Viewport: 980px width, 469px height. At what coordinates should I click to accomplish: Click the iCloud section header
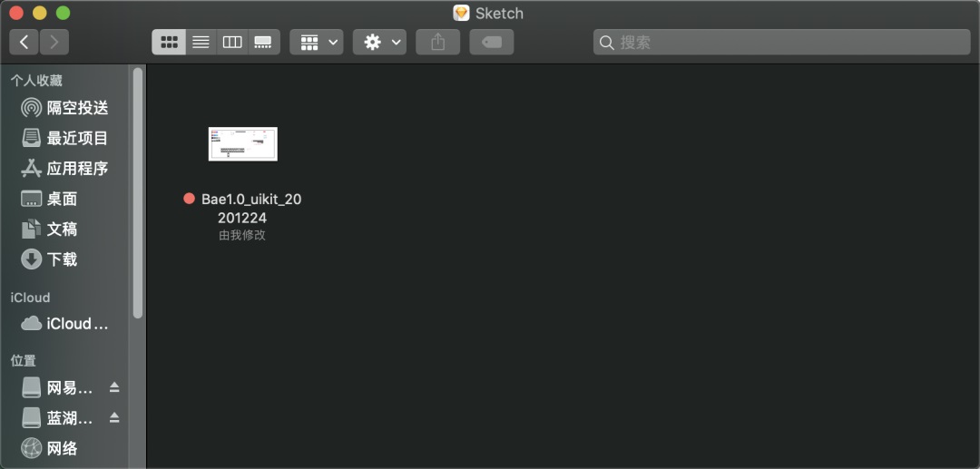pyautogui.click(x=30, y=298)
